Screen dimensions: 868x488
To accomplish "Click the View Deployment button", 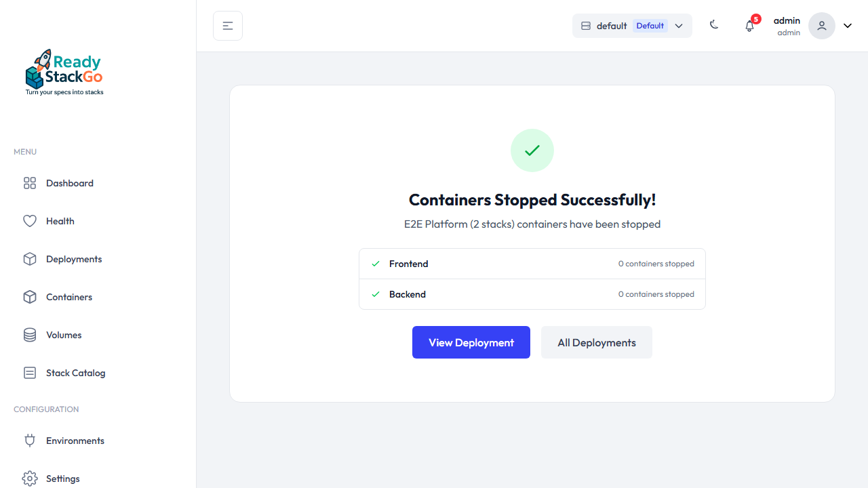I will click(x=471, y=342).
